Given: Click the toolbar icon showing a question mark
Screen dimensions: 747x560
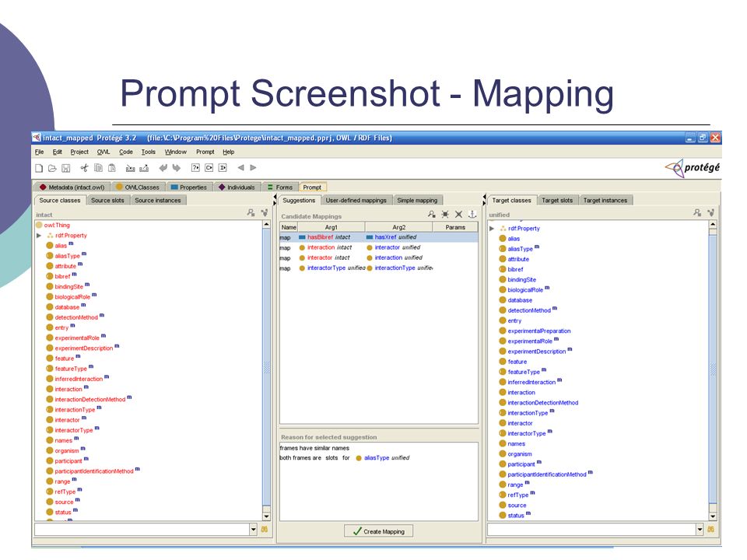Looking at the screenshot, I should point(195,168).
